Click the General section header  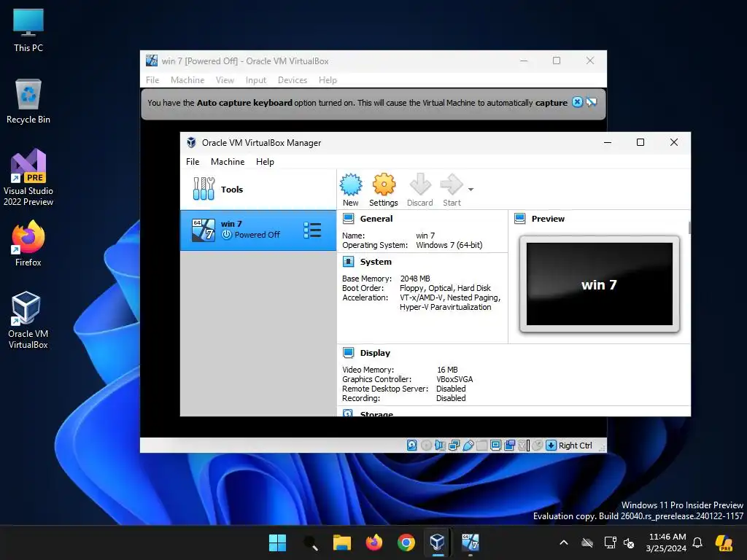pos(376,219)
